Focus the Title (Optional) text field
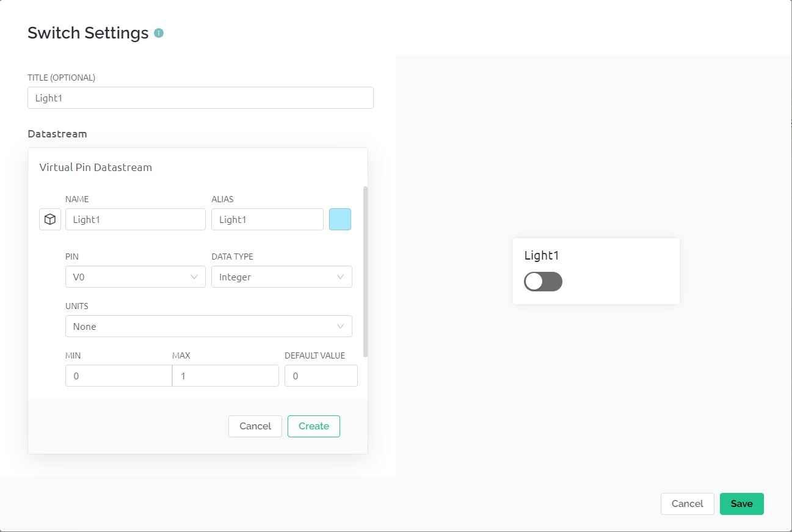792x532 pixels. coord(200,98)
